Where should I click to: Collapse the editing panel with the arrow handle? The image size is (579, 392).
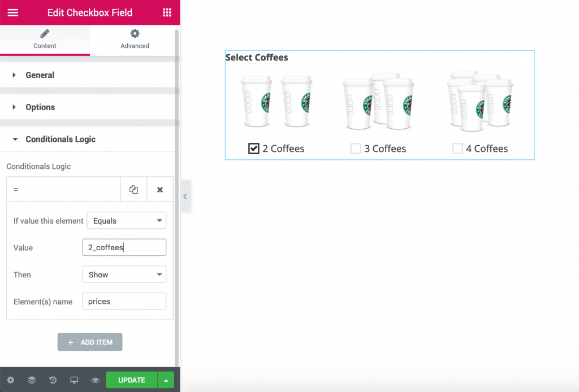[x=185, y=196]
